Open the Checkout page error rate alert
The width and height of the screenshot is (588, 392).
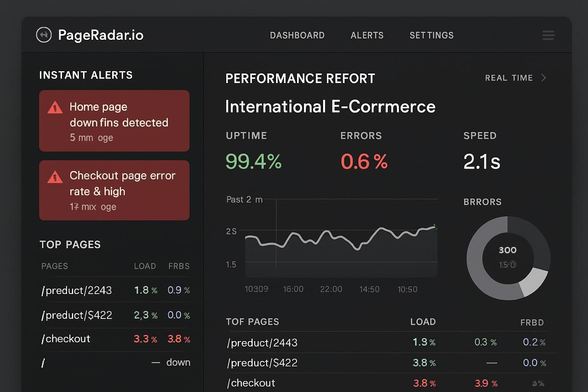(114, 190)
